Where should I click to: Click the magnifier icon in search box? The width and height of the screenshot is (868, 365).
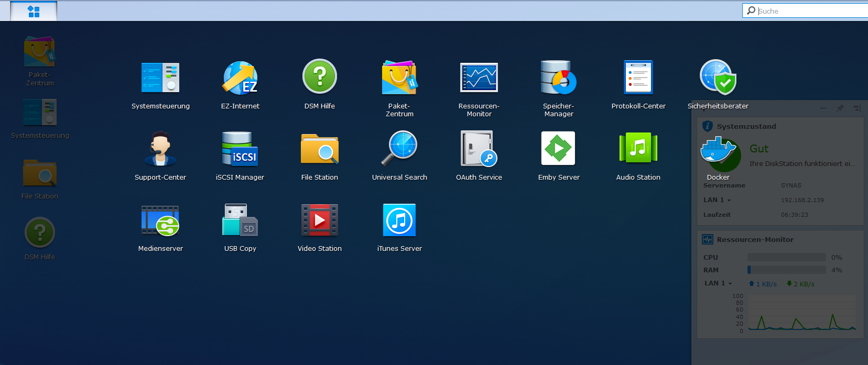(x=751, y=10)
